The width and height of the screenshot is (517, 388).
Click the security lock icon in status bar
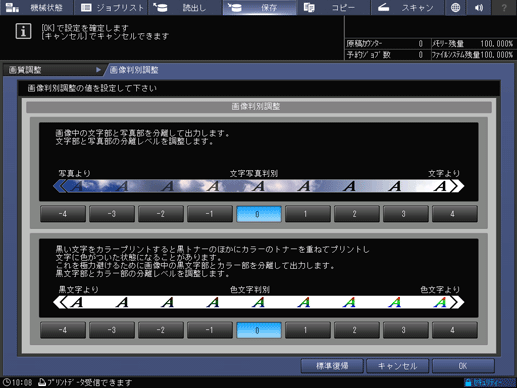point(468,382)
